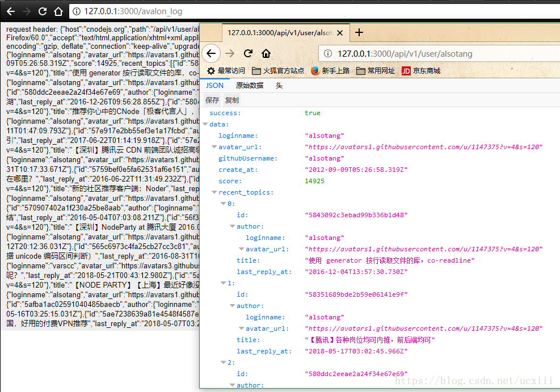
Task: Select last_reply_at 2018-05-17T03:02:45.966Z
Action: pos(356,351)
